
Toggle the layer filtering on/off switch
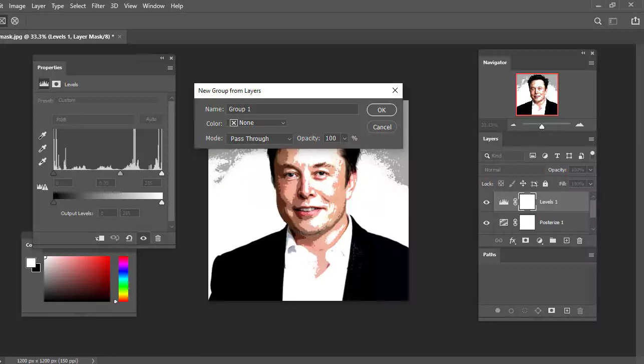coord(592,154)
